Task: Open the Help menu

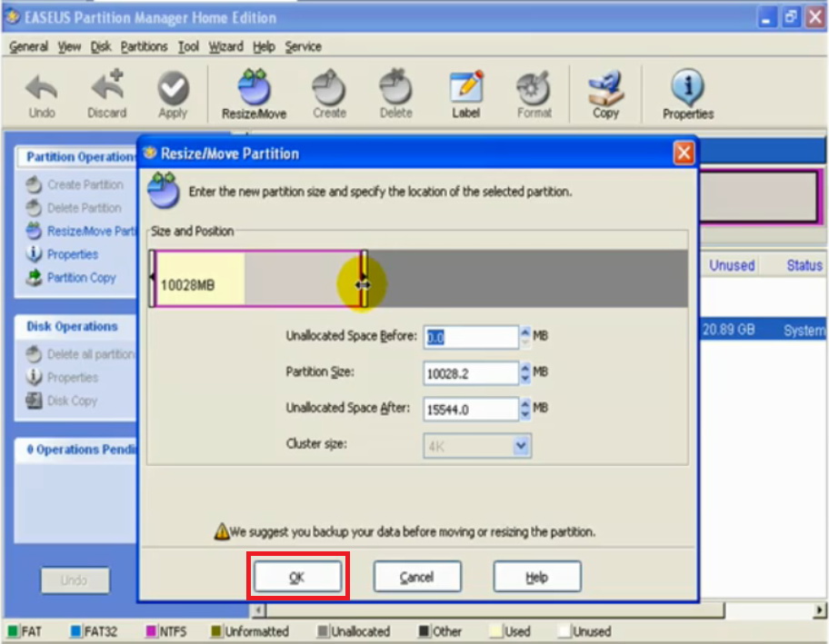Action: coord(264,46)
